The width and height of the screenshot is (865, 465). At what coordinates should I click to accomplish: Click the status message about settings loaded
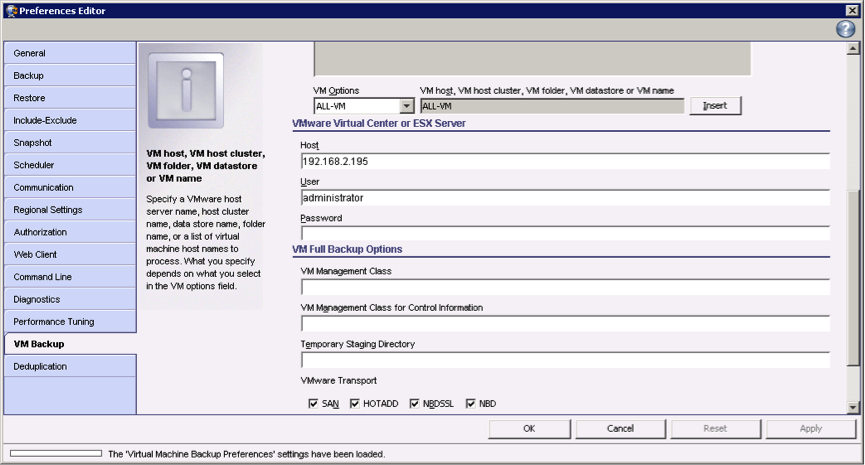pos(247,454)
